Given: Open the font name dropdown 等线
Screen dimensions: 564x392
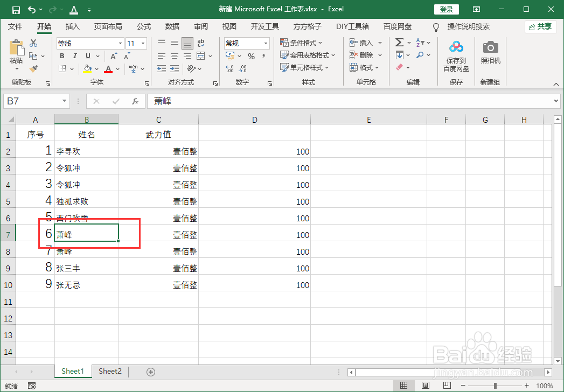Looking at the screenshot, I should [x=120, y=44].
